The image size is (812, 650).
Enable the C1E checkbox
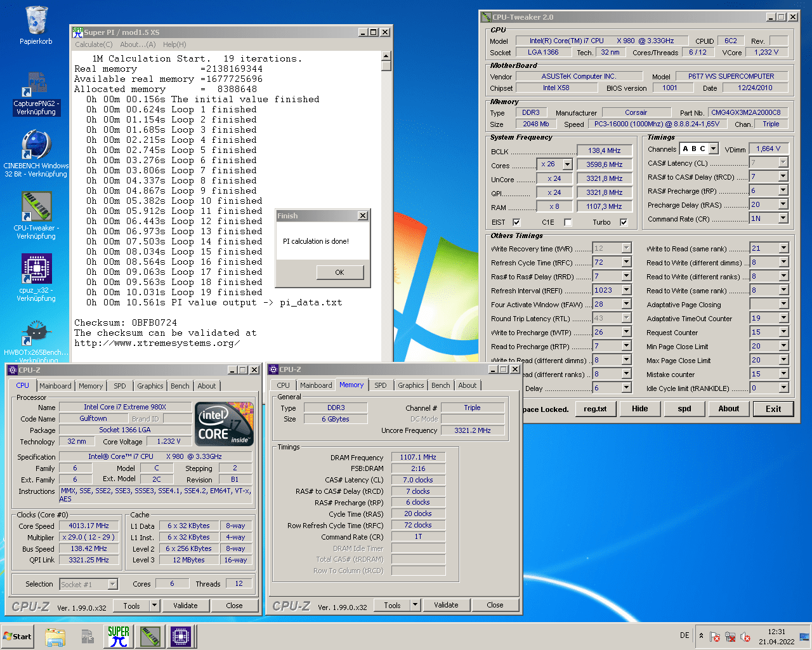(568, 222)
